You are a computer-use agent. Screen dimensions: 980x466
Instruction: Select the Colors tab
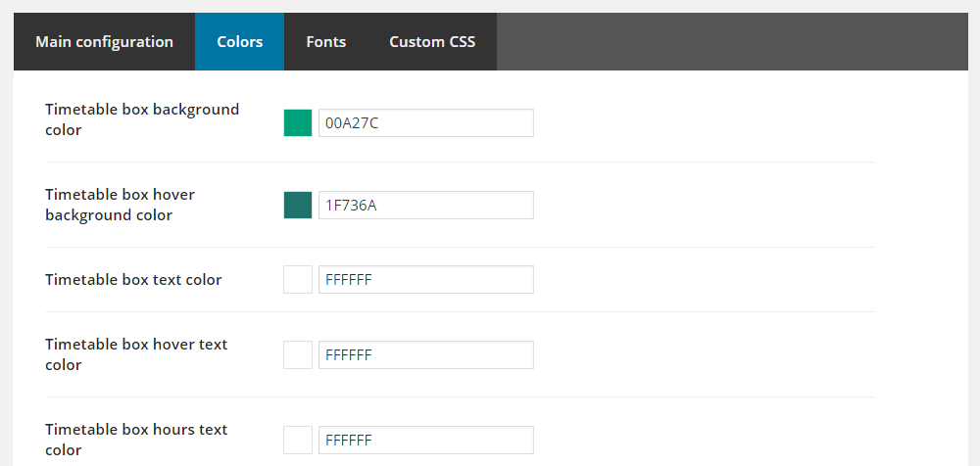[239, 42]
